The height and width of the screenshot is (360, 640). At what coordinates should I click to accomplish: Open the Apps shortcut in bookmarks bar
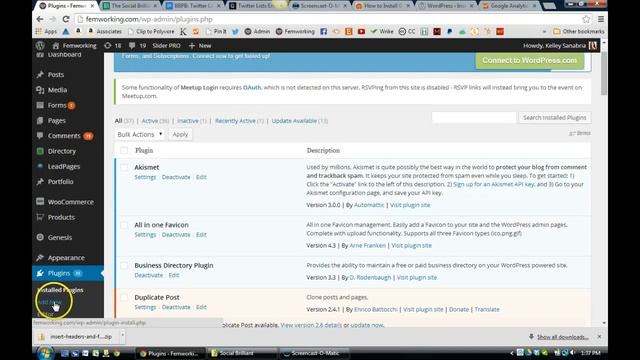pyautogui.click(x=46, y=31)
